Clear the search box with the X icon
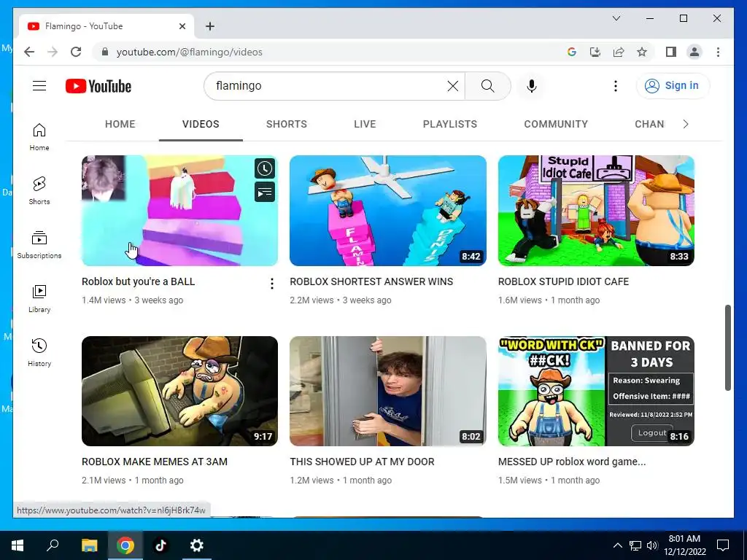This screenshot has height=560, width=747. point(452,86)
